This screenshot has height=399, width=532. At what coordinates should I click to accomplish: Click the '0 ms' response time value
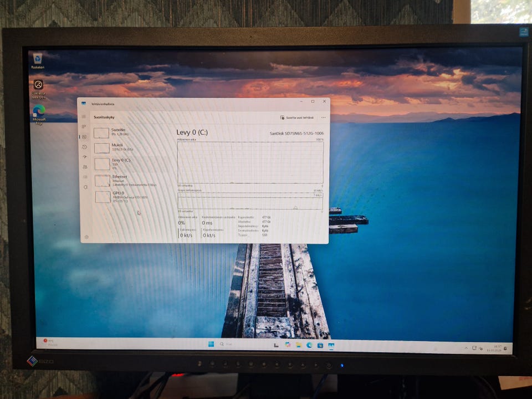tap(207, 223)
